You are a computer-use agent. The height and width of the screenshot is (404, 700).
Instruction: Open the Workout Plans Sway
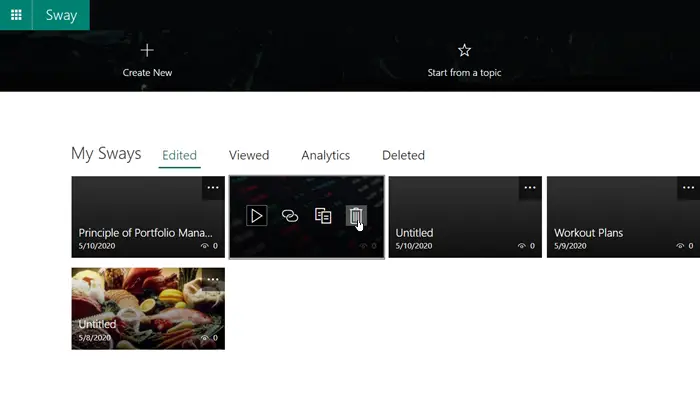point(623,217)
